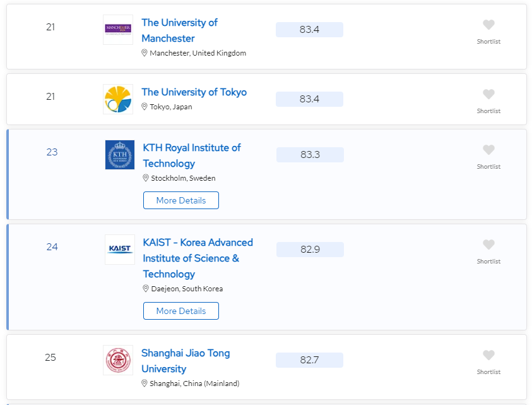The height and width of the screenshot is (405, 532).
Task: Open the Shanghai Jiao Tong red seal logo
Action: [x=118, y=360]
